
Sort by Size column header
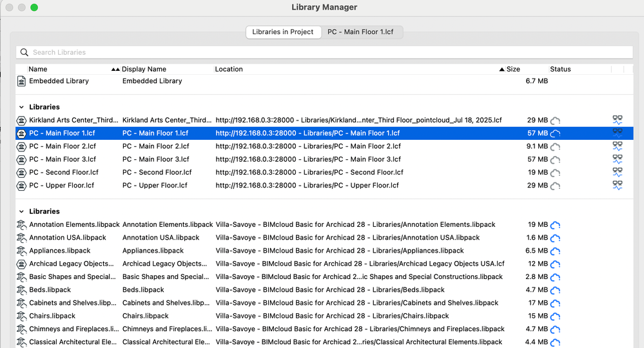[513, 69]
